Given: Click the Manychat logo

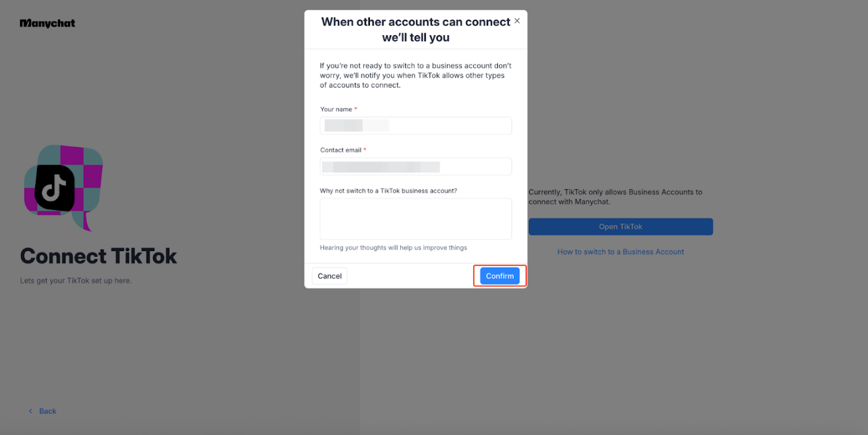Looking at the screenshot, I should coord(47,24).
